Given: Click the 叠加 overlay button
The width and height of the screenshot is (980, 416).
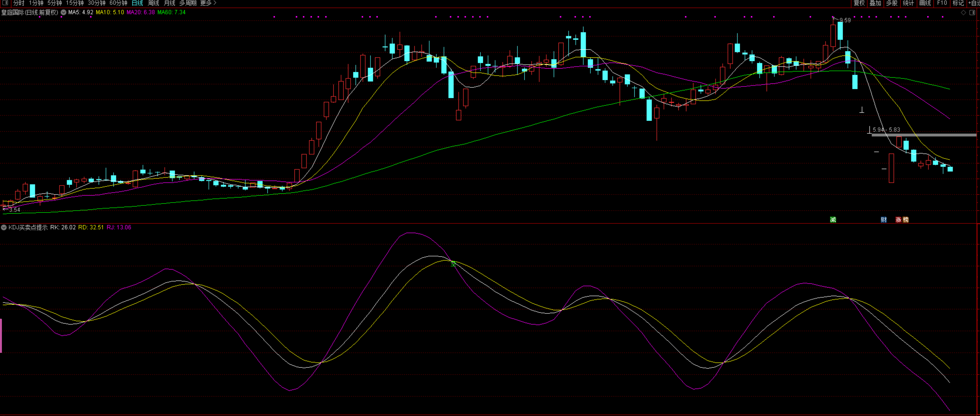Looking at the screenshot, I should tap(875, 3).
